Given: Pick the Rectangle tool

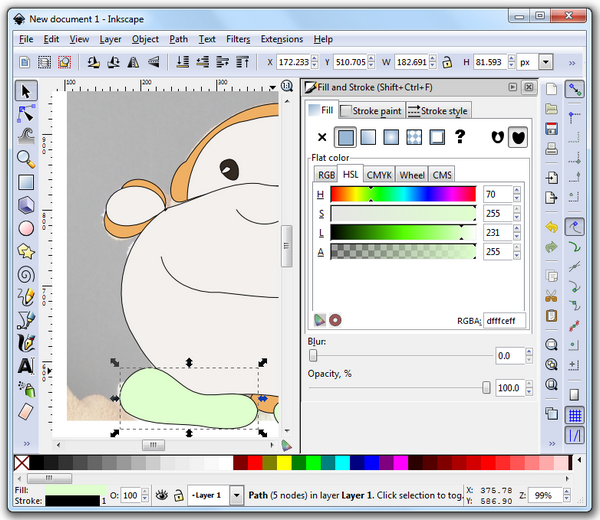Looking at the screenshot, I should (26, 182).
